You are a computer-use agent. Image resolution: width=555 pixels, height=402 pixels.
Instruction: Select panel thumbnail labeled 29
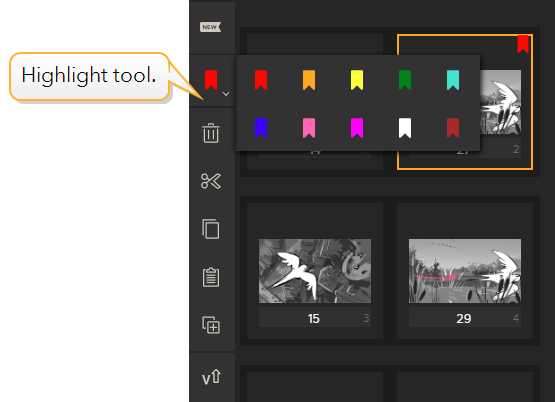point(465,271)
